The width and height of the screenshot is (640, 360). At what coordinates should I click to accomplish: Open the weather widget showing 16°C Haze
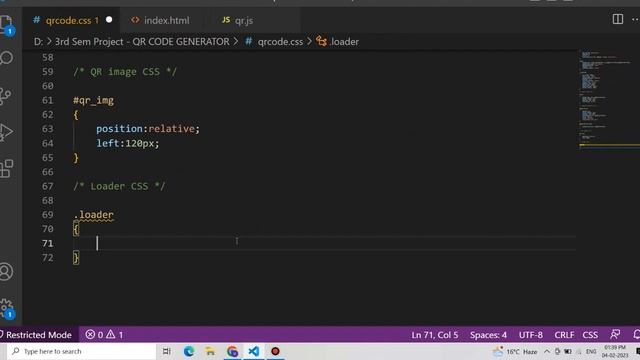(515, 351)
